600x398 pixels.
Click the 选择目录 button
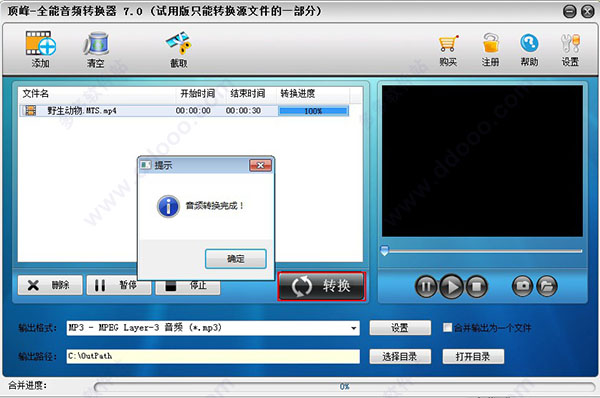(x=400, y=357)
